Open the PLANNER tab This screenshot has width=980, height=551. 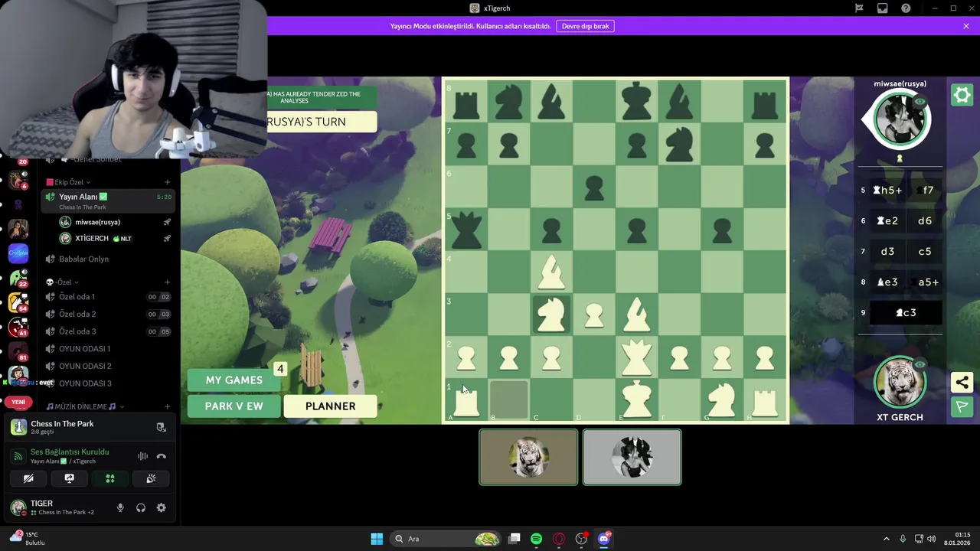click(x=331, y=406)
